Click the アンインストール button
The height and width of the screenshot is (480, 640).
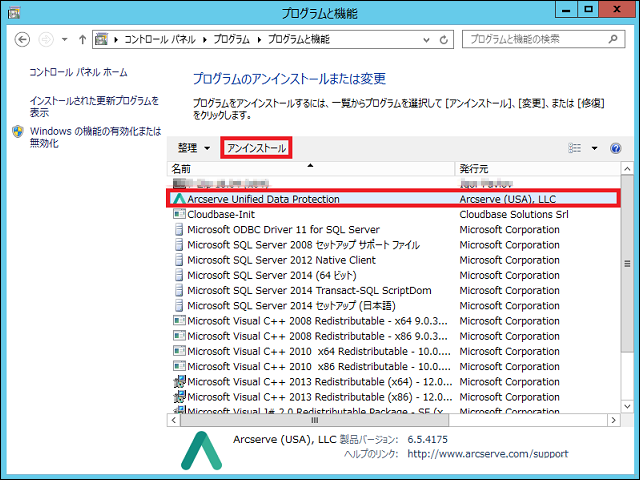(x=256, y=148)
